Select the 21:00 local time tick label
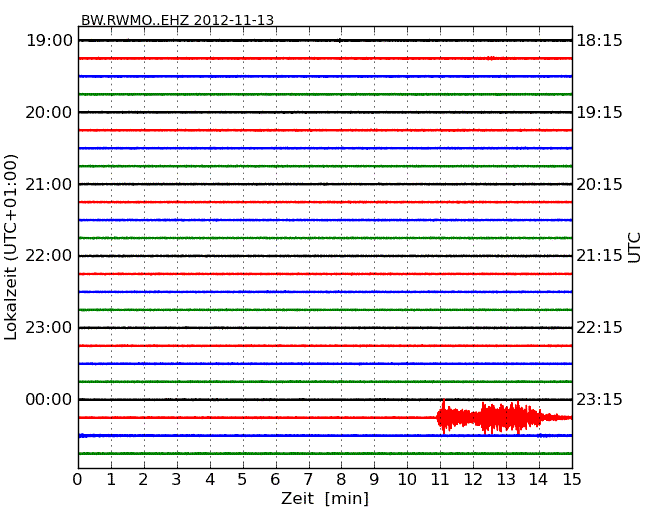The width and height of the screenshot is (650, 520). (x=49, y=184)
